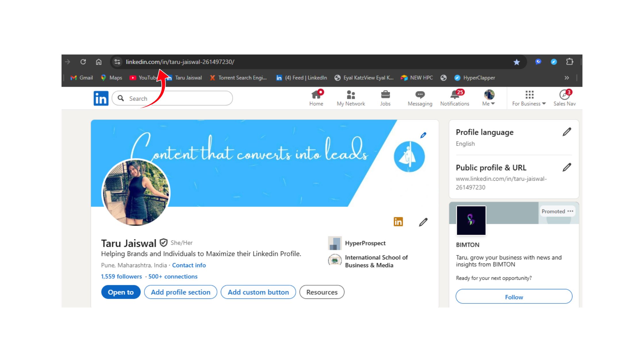The image size is (644, 362).
Task: Click the verification shield badge next to name
Action: coord(164,243)
